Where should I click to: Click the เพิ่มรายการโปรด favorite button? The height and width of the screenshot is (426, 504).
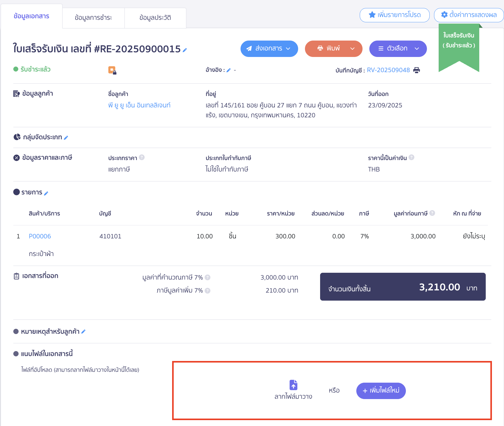394,15
